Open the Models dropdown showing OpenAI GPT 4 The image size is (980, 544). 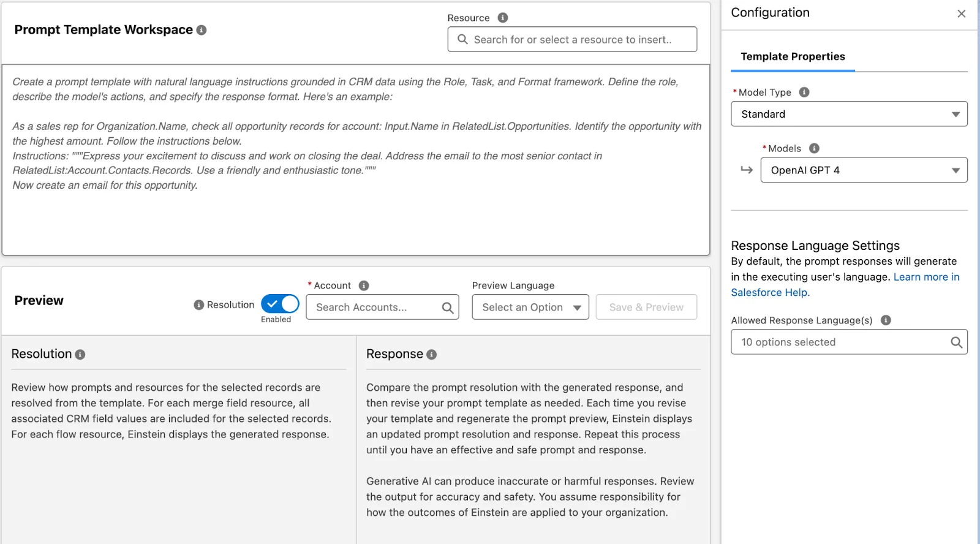coord(863,170)
